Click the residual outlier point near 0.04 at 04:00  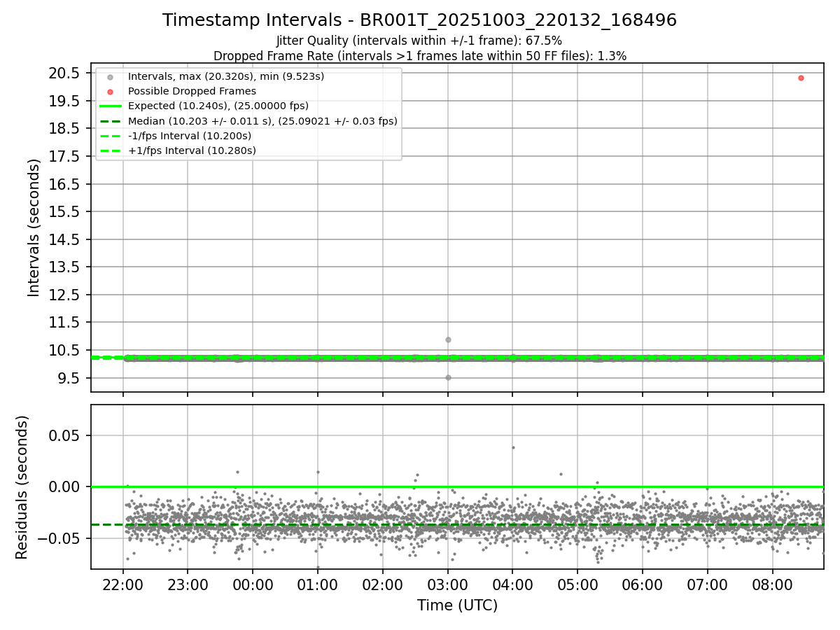coord(513,447)
